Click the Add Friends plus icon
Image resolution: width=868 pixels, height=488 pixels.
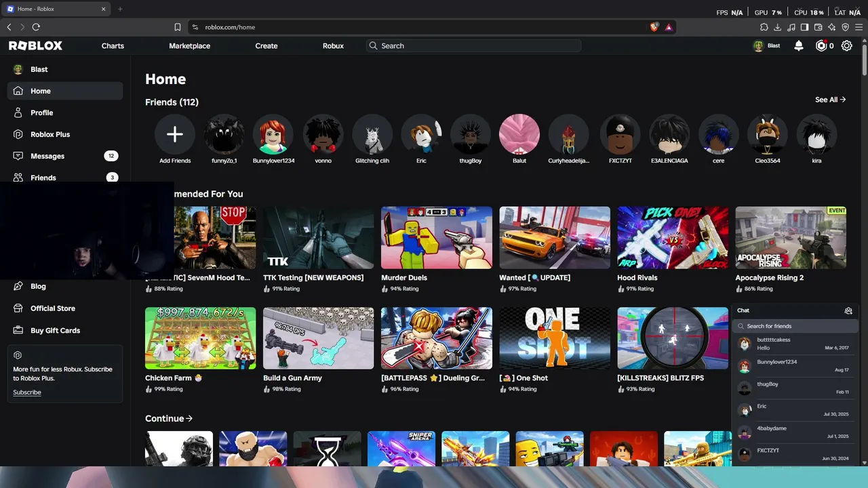pos(175,134)
